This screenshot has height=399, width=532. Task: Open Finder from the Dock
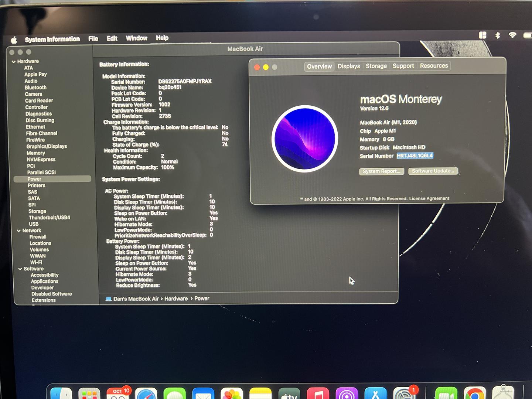click(x=61, y=394)
